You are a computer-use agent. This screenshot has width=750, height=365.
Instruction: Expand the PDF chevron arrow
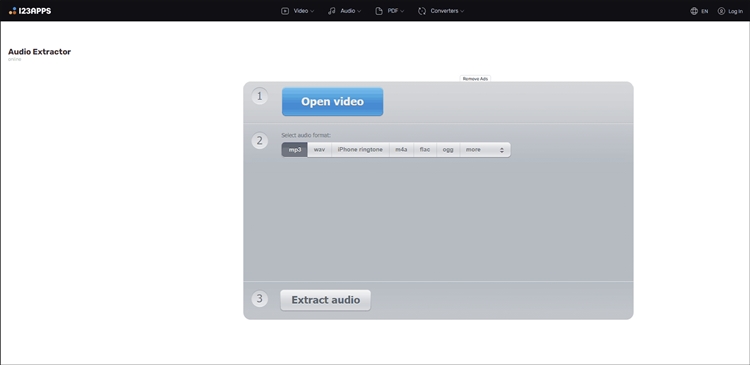(x=402, y=11)
